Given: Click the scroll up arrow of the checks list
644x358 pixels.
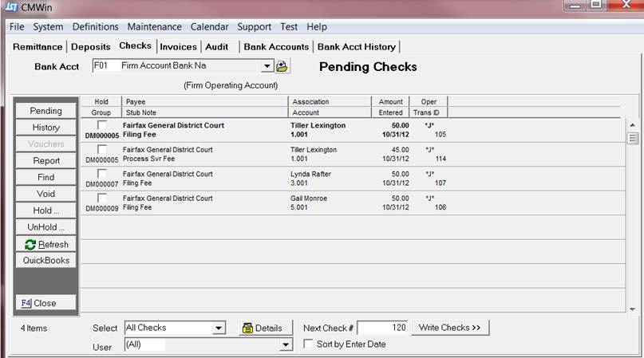Looking at the screenshot, I should click(x=632, y=125).
